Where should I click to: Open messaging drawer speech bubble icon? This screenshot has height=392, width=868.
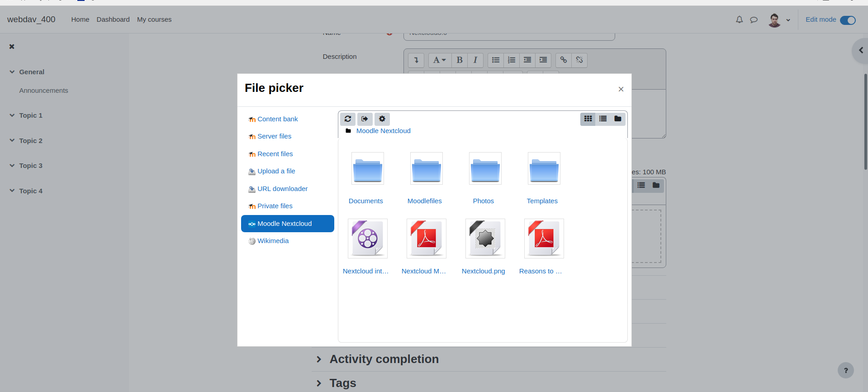(754, 19)
